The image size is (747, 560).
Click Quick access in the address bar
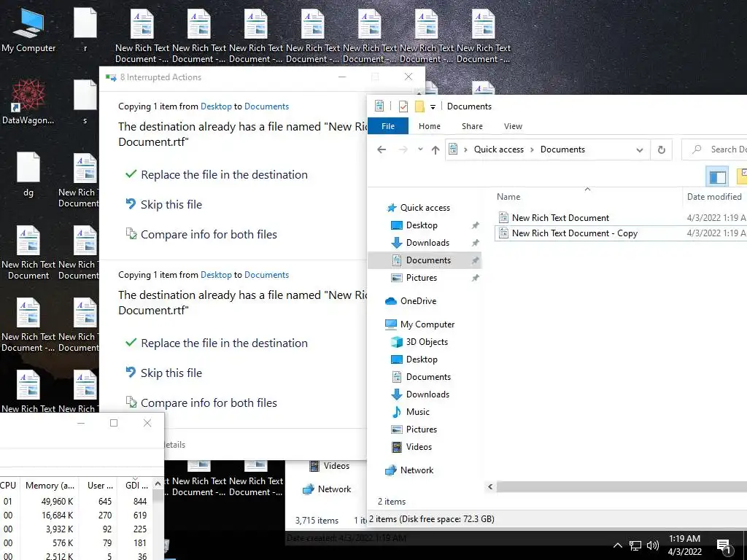coord(498,149)
